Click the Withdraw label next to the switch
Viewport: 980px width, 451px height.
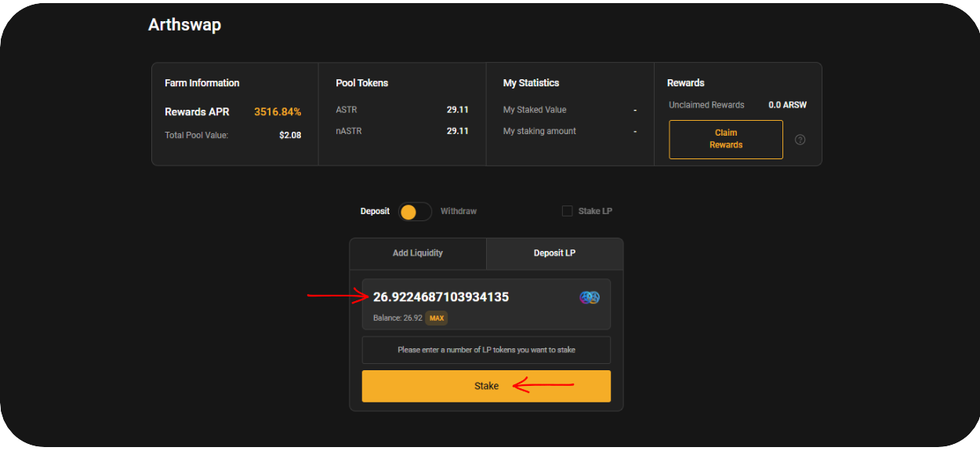pyautogui.click(x=458, y=211)
